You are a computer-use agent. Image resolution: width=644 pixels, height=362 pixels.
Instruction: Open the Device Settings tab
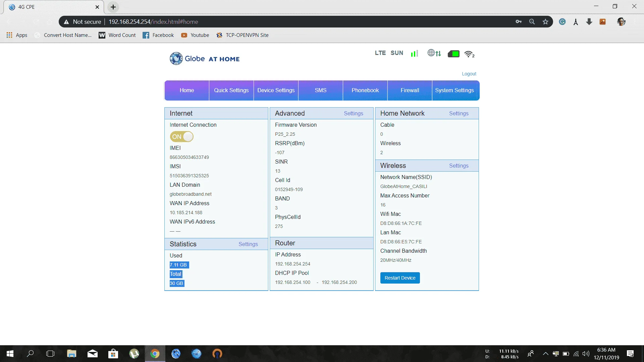tap(276, 90)
